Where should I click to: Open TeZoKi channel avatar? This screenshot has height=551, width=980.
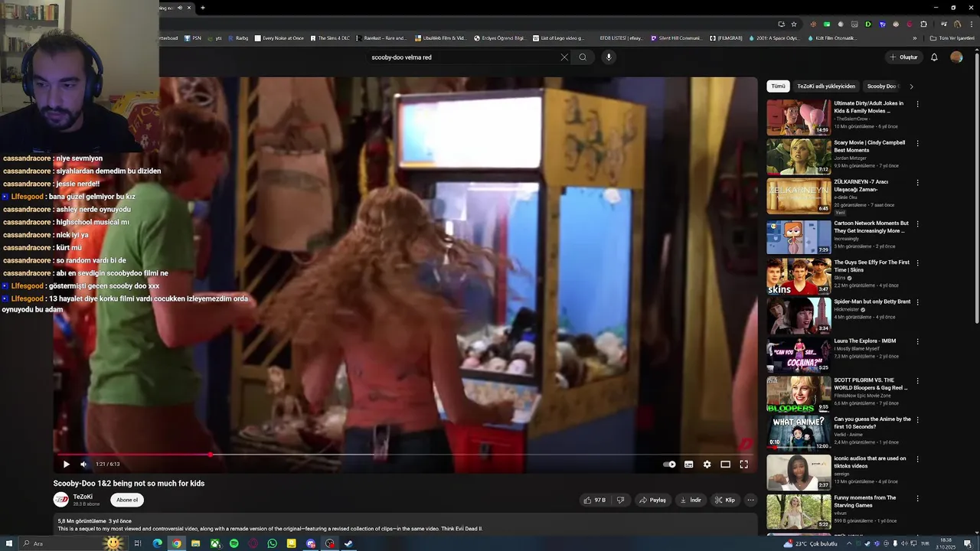click(61, 500)
